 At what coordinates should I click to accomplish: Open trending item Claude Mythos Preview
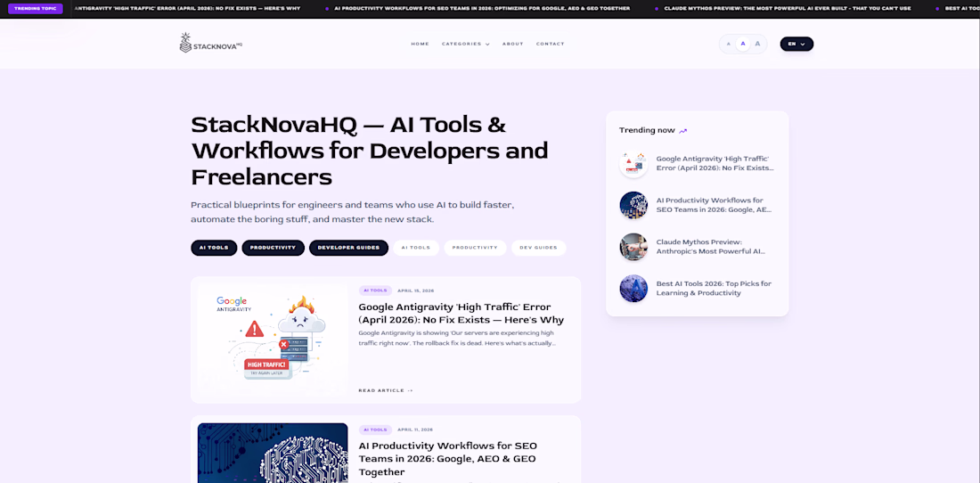711,247
